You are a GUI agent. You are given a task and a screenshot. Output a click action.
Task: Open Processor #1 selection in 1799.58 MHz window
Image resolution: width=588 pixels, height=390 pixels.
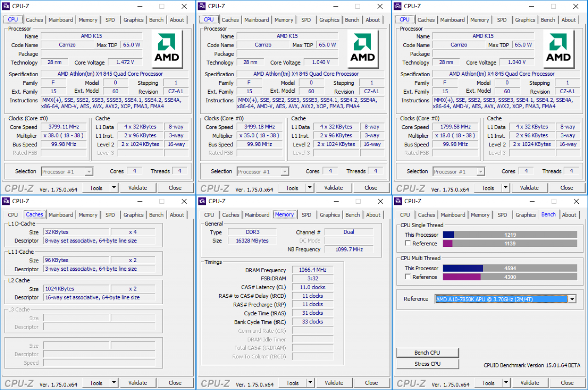(x=458, y=172)
